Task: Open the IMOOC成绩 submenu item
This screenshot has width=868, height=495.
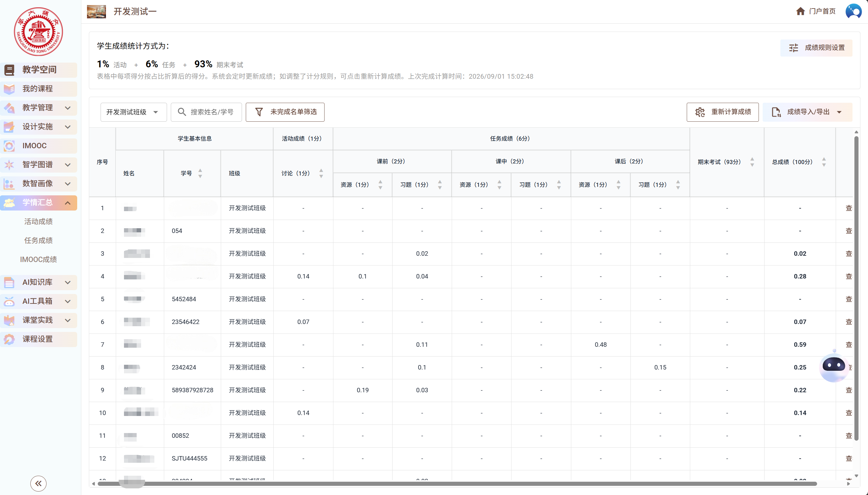Action: [x=39, y=260]
